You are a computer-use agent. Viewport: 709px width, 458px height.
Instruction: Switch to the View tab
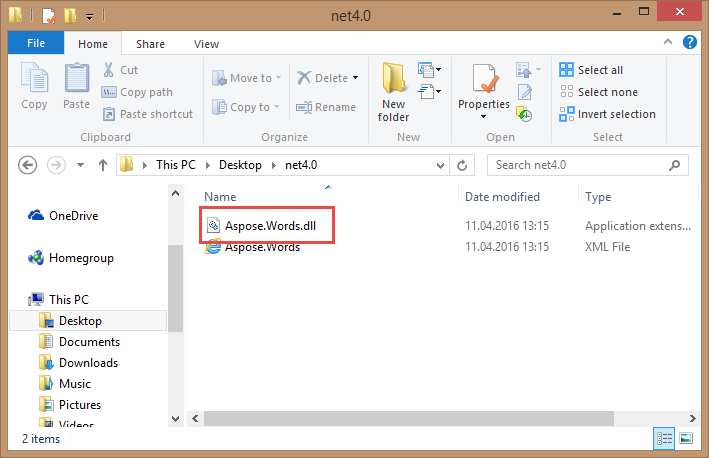tap(206, 44)
